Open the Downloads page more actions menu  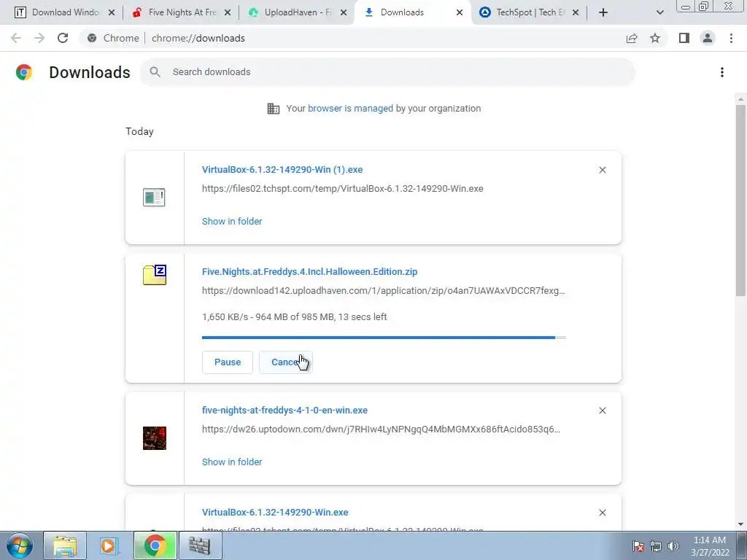(722, 72)
